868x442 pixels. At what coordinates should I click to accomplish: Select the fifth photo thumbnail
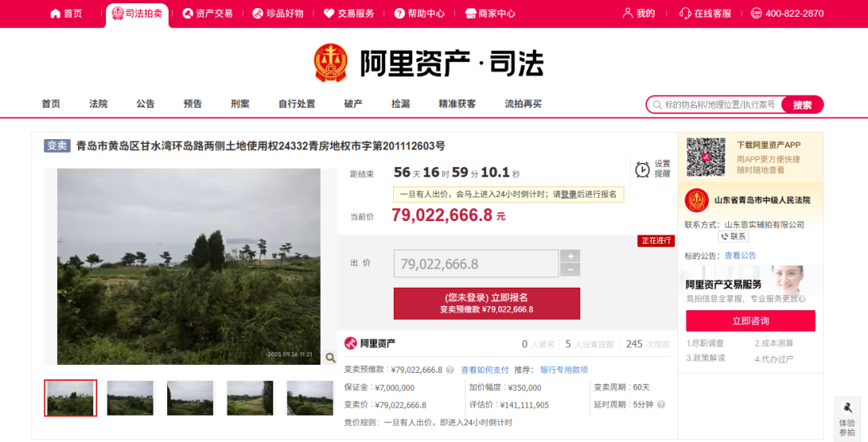pyautogui.click(x=310, y=398)
